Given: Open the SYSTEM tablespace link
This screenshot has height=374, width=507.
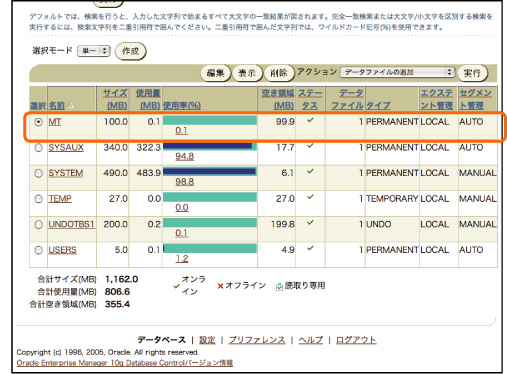Looking at the screenshot, I should 66,173.
